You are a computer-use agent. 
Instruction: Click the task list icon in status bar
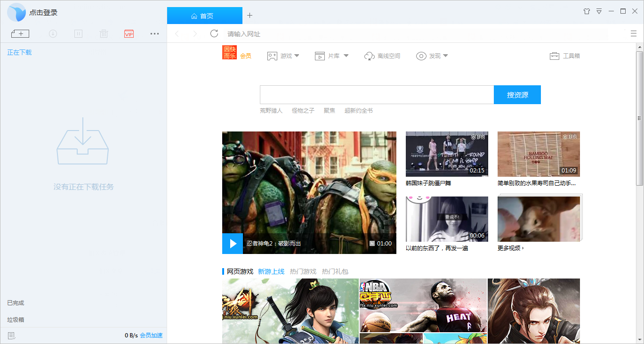coord(12,336)
